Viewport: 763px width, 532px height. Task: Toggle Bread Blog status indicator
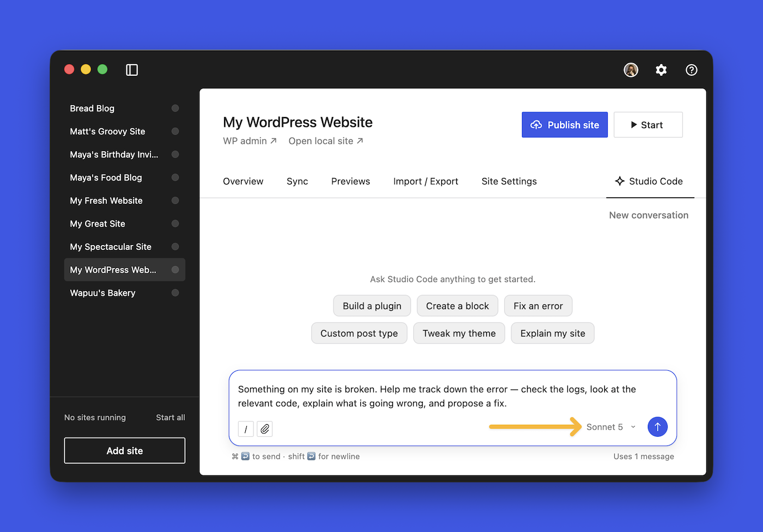(175, 108)
